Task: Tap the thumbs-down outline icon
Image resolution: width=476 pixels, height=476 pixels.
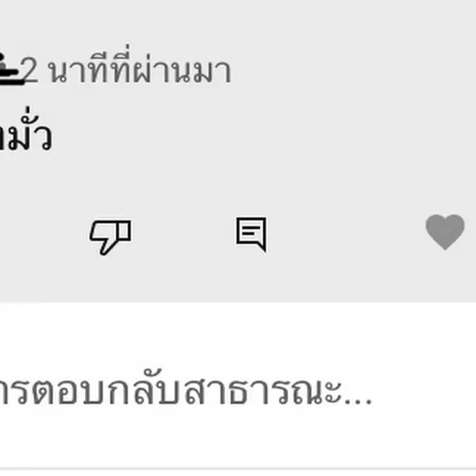Action: click(110, 237)
